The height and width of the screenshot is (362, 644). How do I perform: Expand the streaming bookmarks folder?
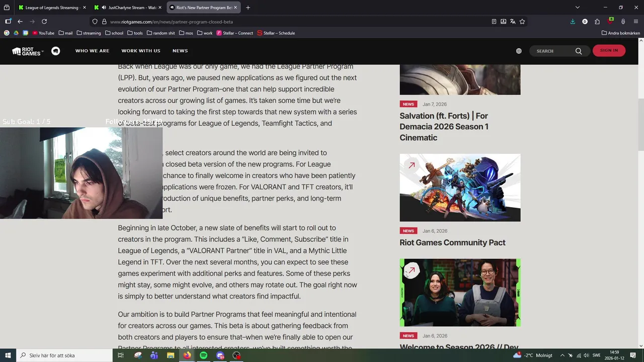coord(89,33)
